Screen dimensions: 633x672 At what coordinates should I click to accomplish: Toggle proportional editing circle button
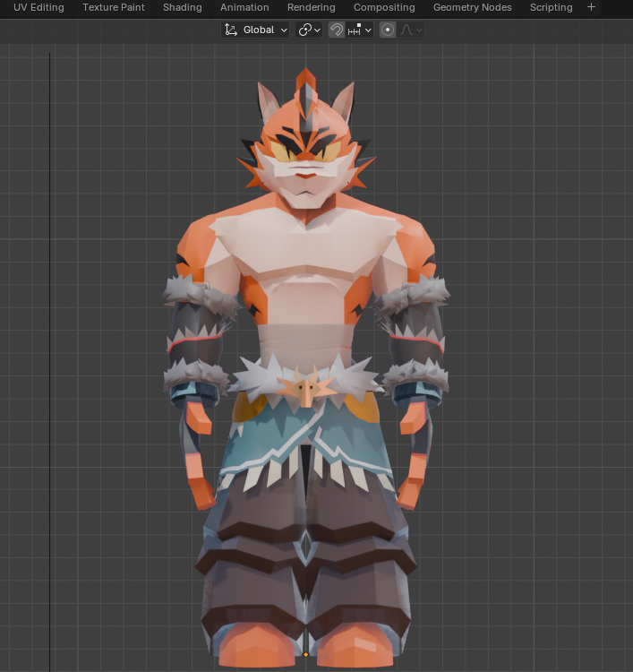(x=388, y=30)
